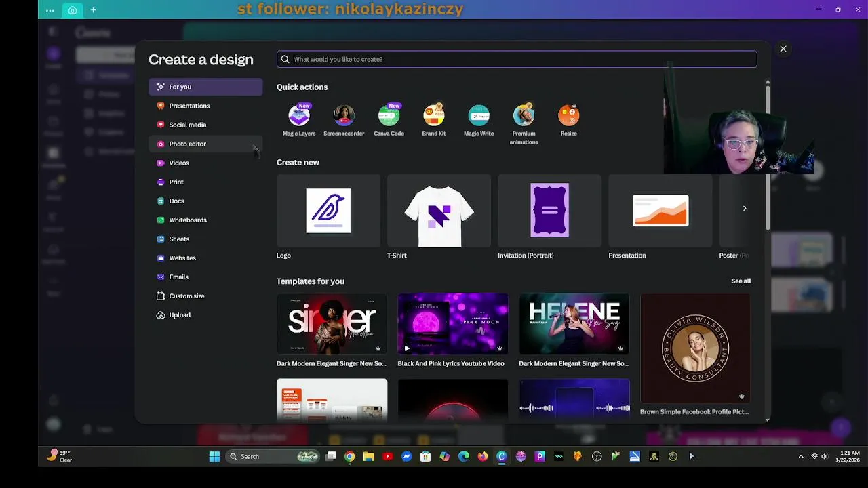The width and height of the screenshot is (868, 488).
Task: Select Videos category
Action: click(x=205, y=163)
